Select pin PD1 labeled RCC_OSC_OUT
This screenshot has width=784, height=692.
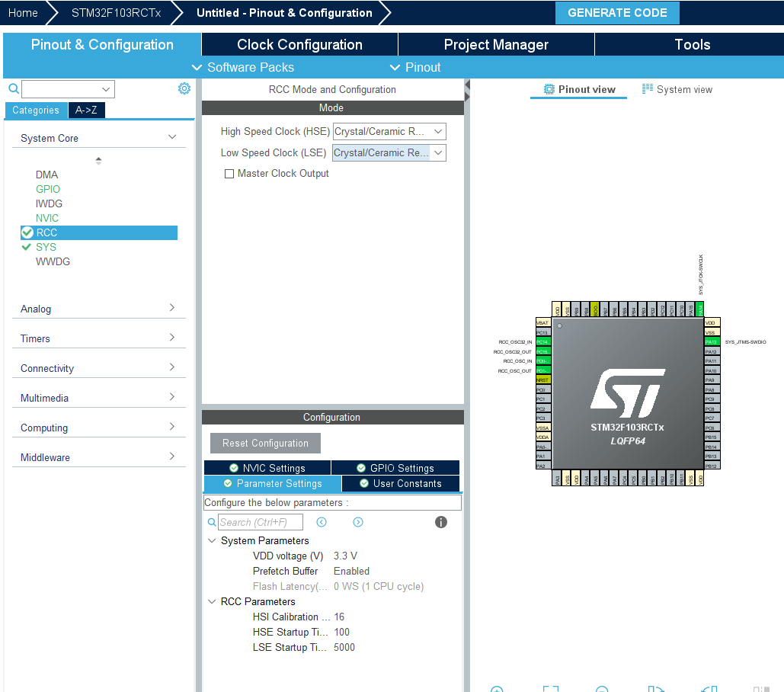pyautogui.click(x=543, y=370)
